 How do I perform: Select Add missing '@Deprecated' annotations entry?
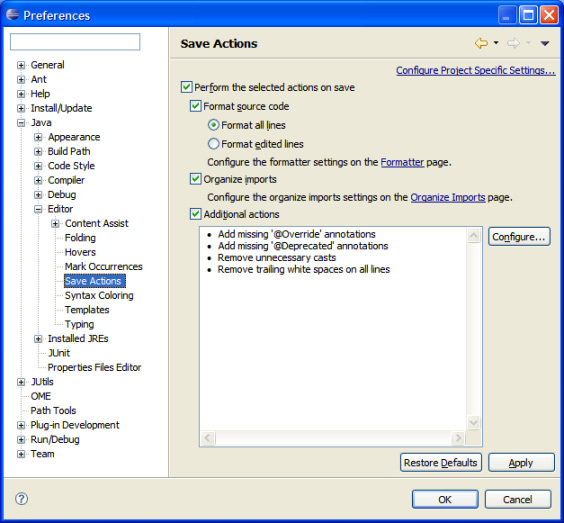tap(303, 246)
